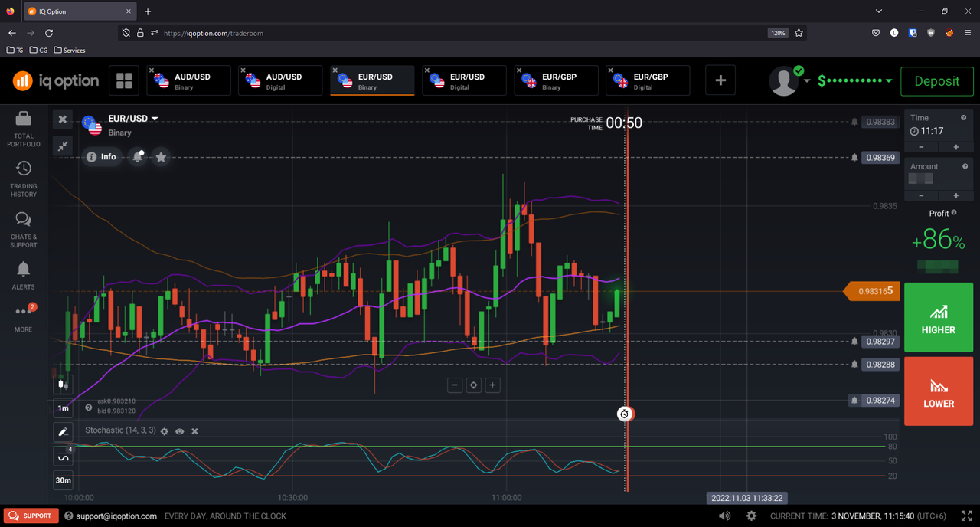Screen dimensions: 980x527
Task: Click the green Deposit button
Action: pos(936,81)
